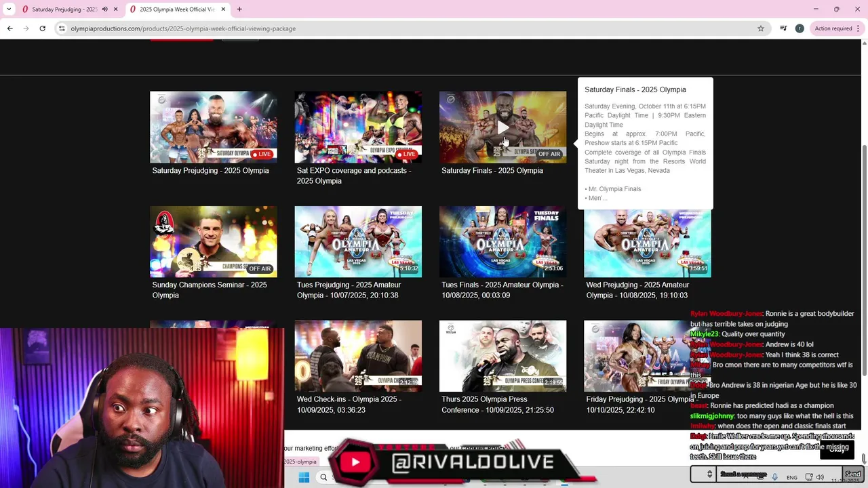Click the Tues Prejudging 10/07/2025 title
The width and height of the screenshot is (868, 488).
tap(349, 290)
